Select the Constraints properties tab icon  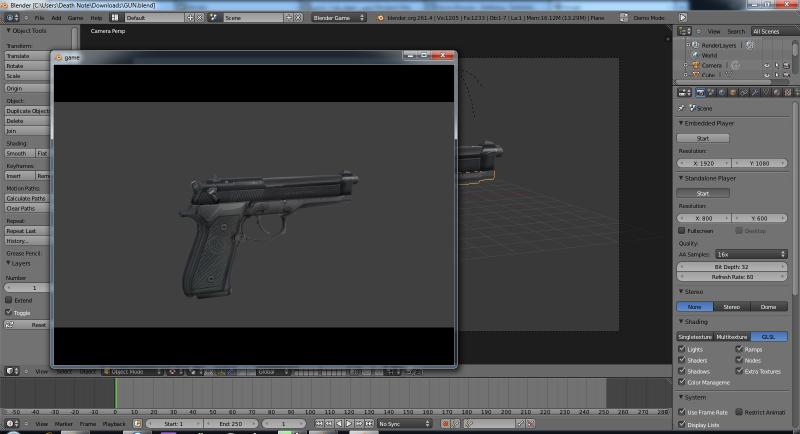(744, 92)
